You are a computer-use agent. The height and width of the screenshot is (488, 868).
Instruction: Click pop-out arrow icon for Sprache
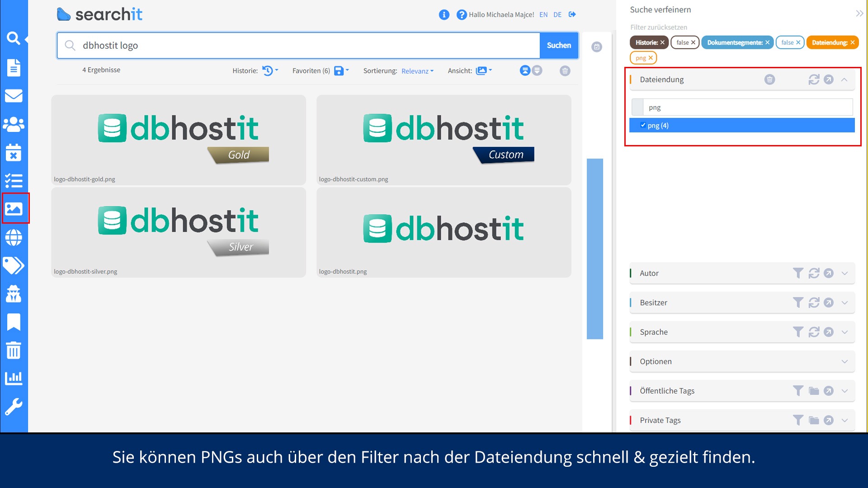click(828, 332)
